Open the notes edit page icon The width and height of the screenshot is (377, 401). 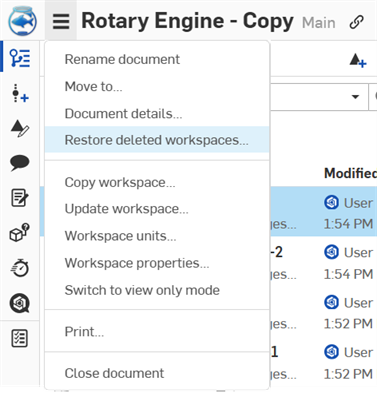coord(20,198)
